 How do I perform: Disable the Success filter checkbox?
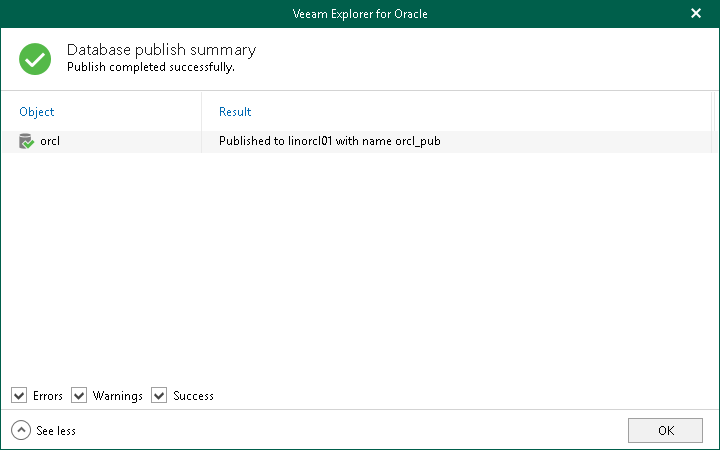[x=159, y=396]
